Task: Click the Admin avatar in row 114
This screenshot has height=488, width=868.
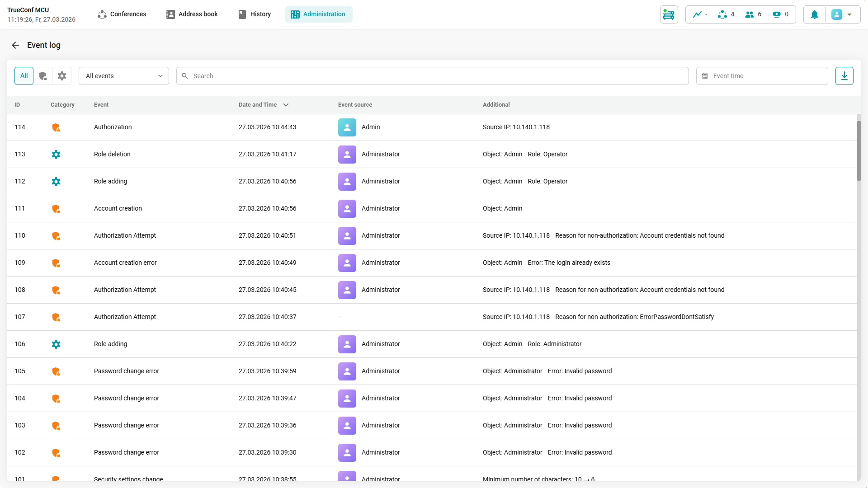Action: click(x=347, y=127)
